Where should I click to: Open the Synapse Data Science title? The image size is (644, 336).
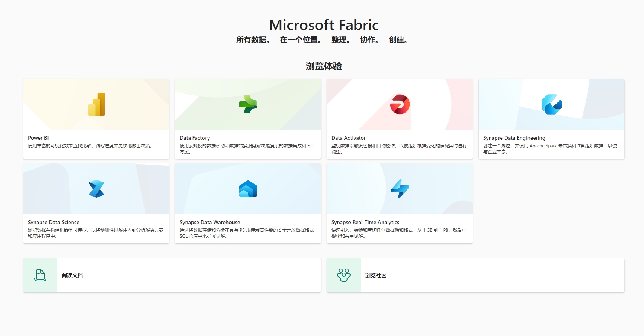point(53,222)
